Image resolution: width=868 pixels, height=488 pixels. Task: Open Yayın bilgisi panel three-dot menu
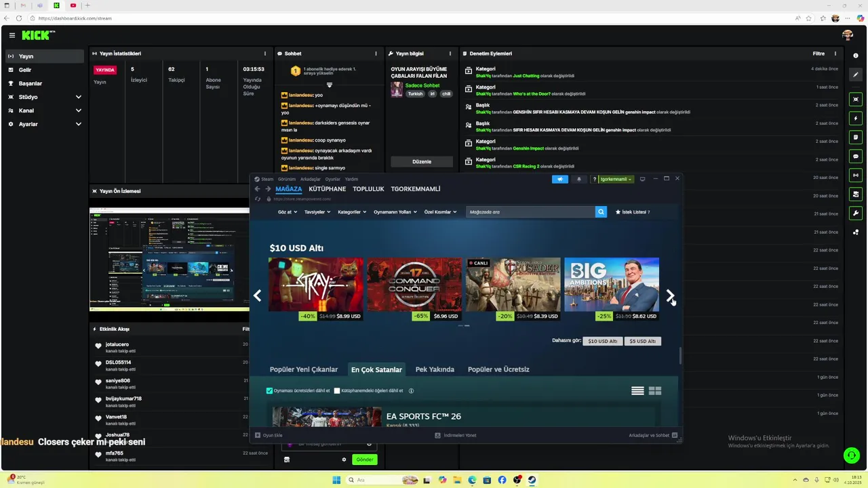click(450, 54)
